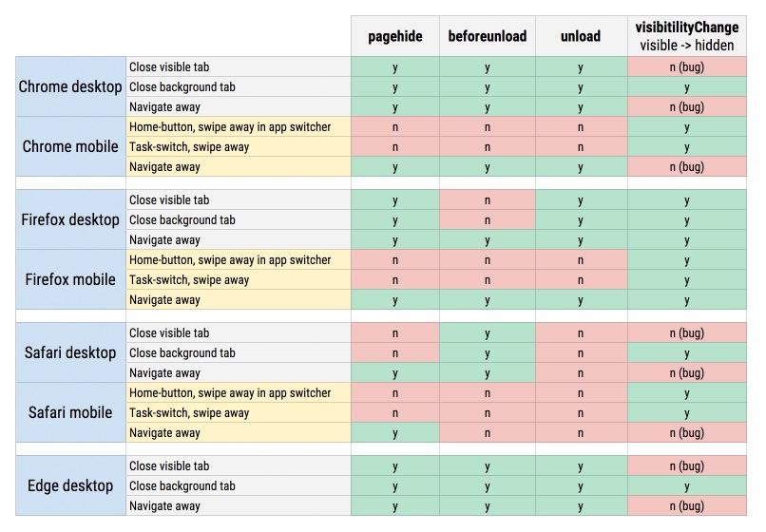
Task: Select the Firefox mobile group cell
Action: coord(70,279)
